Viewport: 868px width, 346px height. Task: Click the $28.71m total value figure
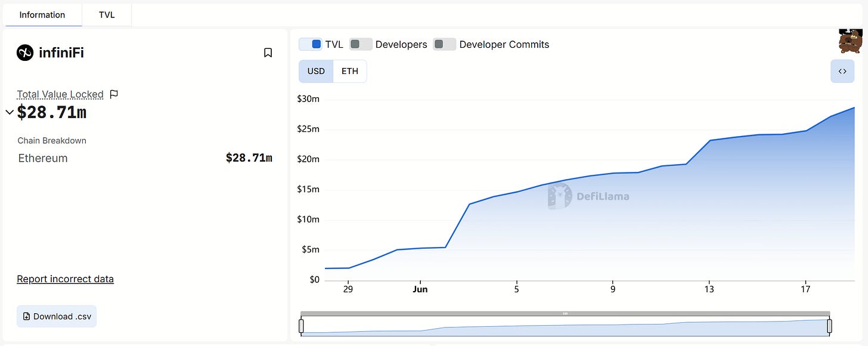pyautogui.click(x=52, y=112)
